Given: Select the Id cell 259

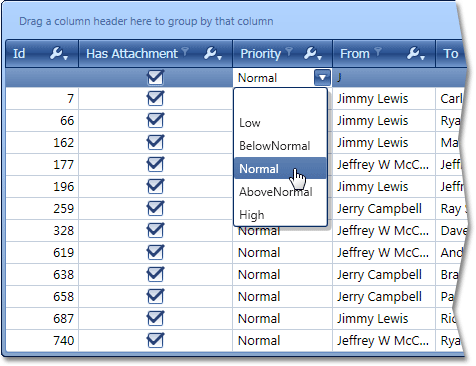Looking at the screenshot, I should 42,208.
